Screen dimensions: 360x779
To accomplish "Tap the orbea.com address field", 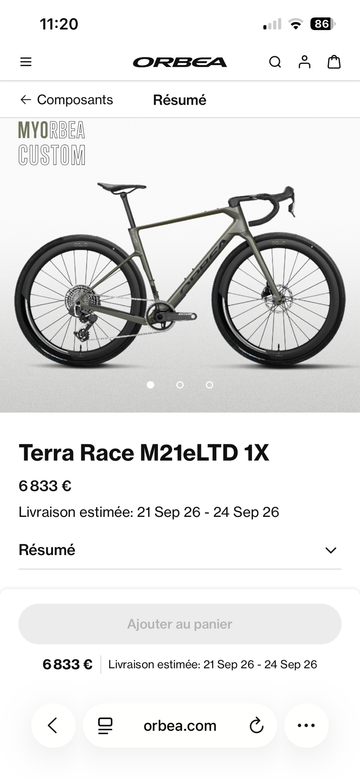I will coord(180,726).
